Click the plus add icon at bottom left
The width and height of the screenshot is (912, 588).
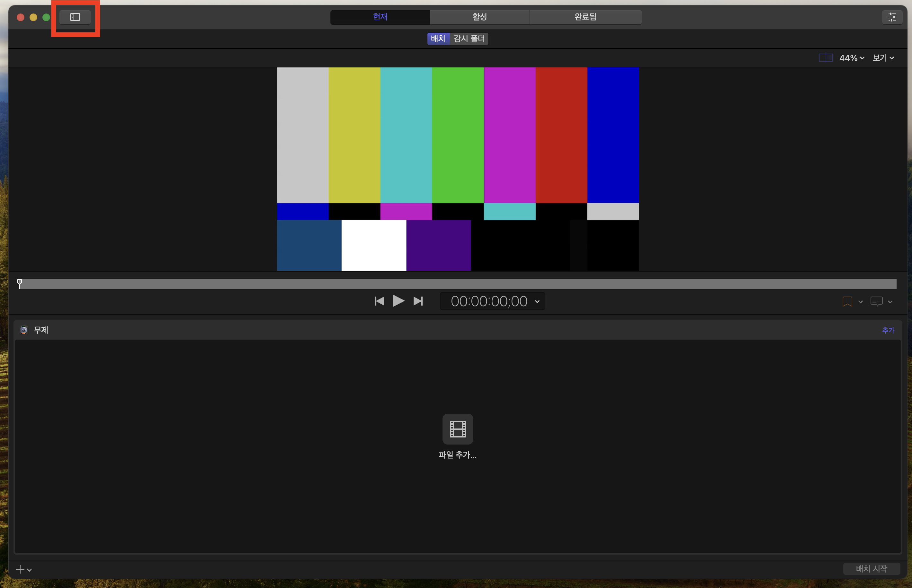pyautogui.click(x=20, y=569)
